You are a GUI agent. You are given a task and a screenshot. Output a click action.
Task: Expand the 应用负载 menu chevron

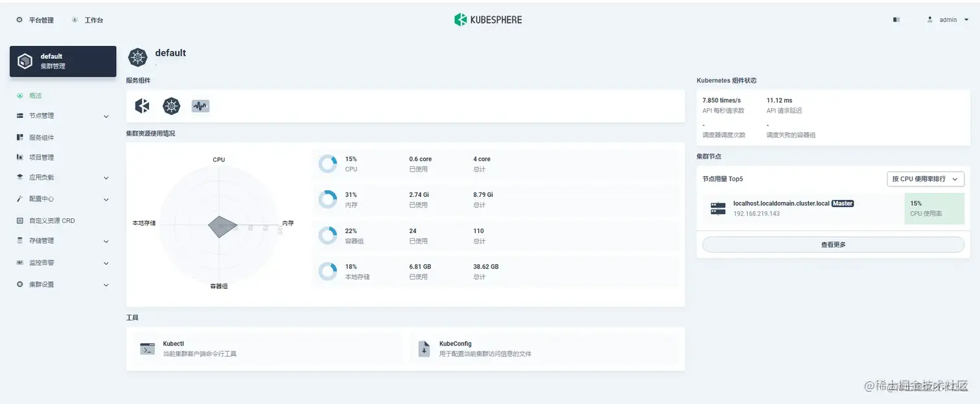[106, 178]
